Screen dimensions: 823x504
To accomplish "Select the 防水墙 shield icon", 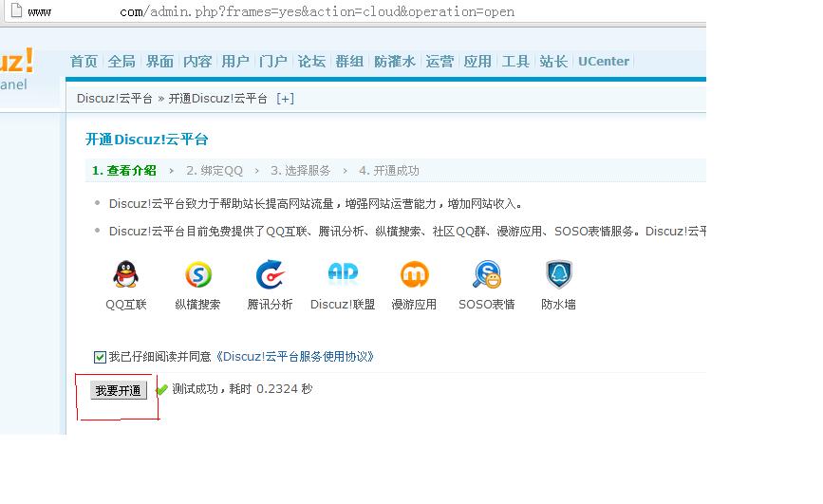I will pos(558,274).
